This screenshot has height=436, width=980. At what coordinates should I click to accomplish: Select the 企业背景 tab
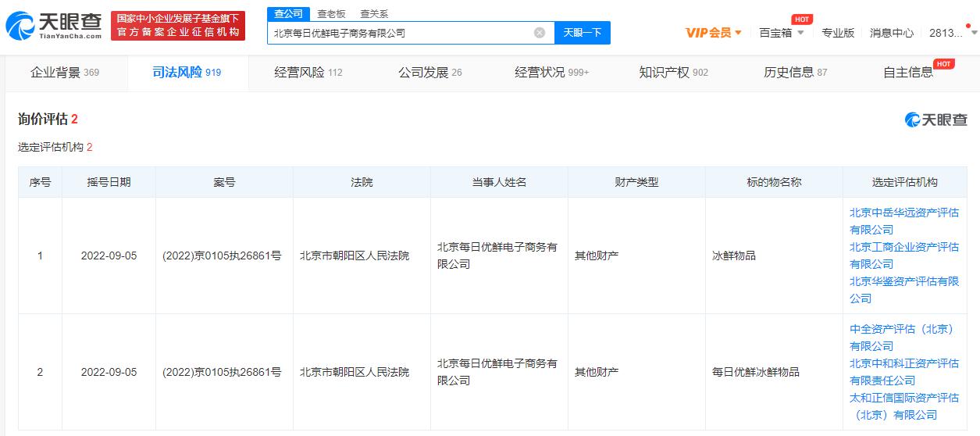pos(65,73)
